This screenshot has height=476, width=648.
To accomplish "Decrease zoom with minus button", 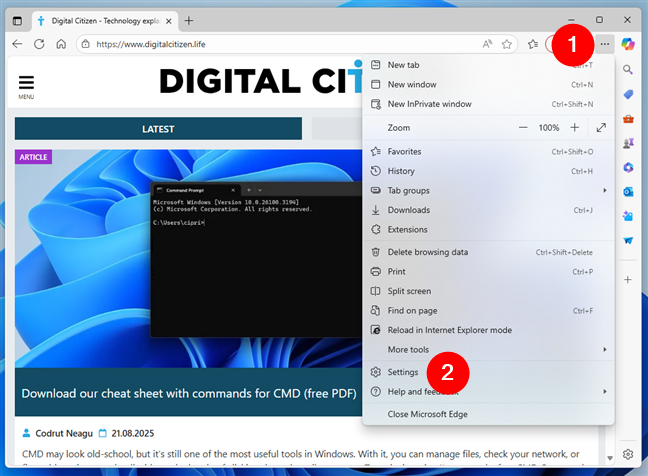I will 523,128.
